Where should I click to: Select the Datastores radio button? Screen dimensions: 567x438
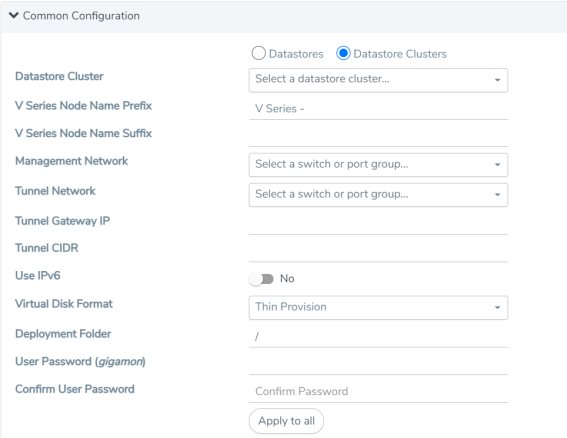pos(259,53)
